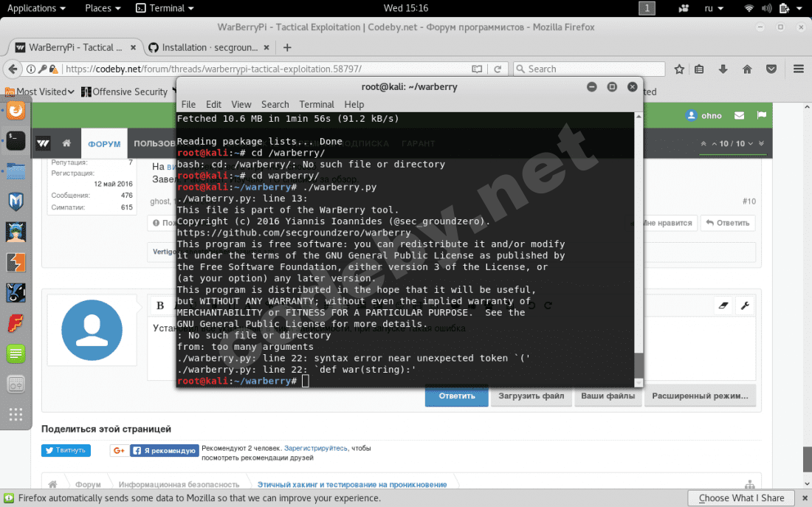Open the terminal Help menu

pos(354,104)
